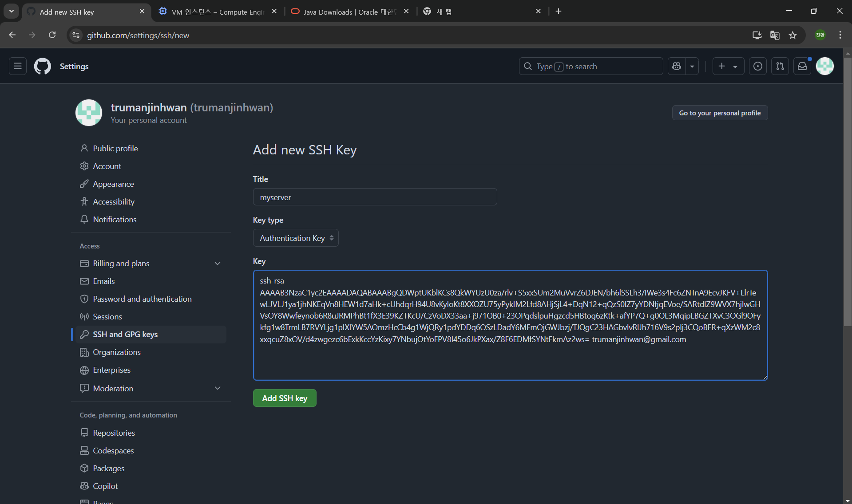Viewport: 852px width, 504px height.
Task: Click the Google Translate icon in address bar
Action: click(775, 35)
